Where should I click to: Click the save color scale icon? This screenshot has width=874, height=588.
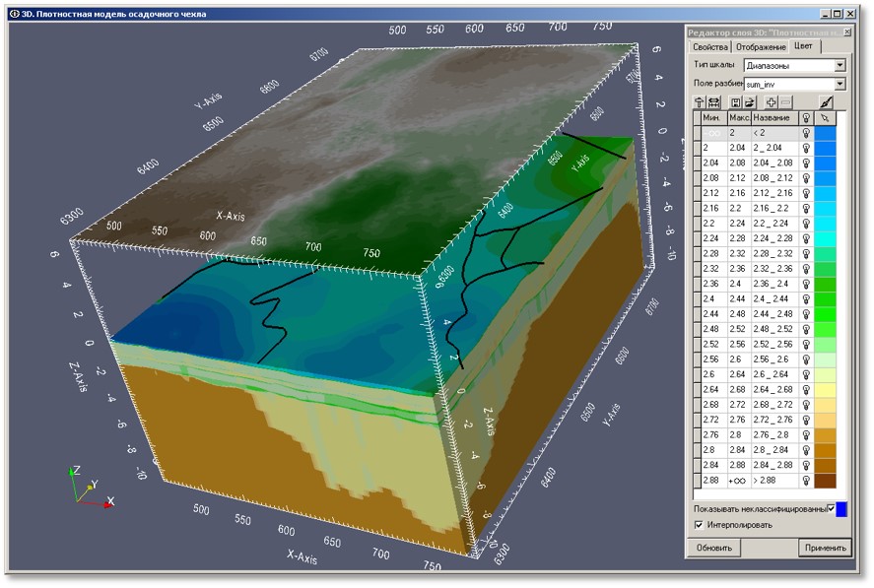click(734, 101)
